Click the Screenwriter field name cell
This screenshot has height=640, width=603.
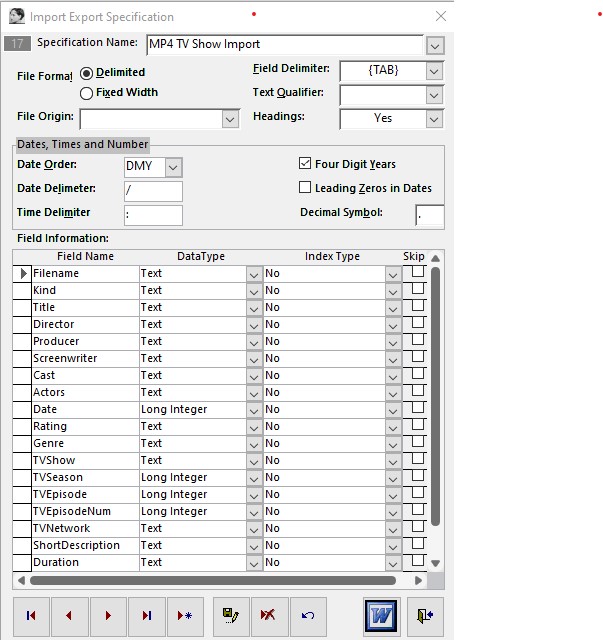click(x=86, y=358)
